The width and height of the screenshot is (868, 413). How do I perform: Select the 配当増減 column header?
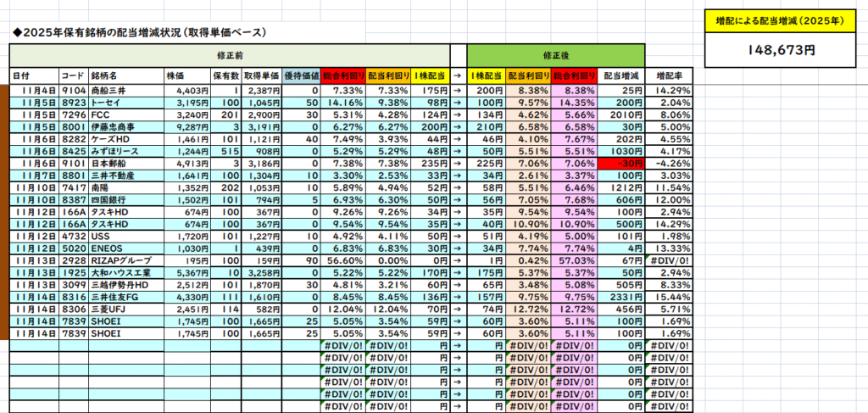tap(620, 75)
